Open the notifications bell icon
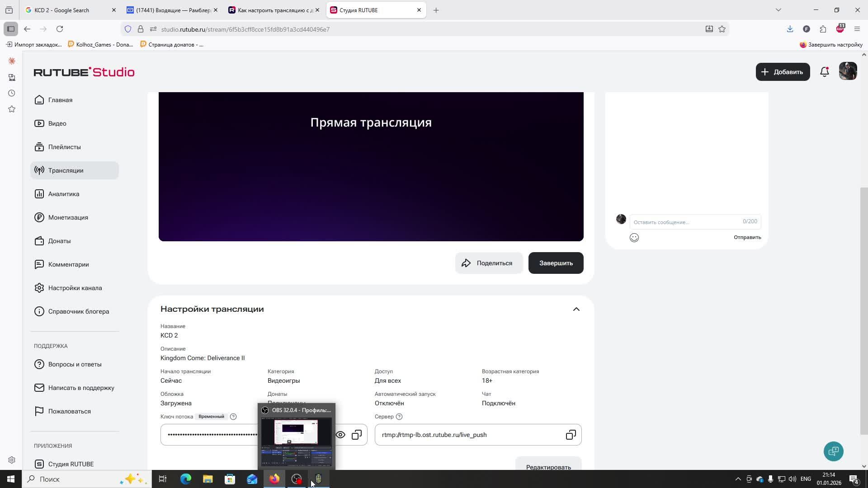The width and height of the screenshot is (868, 488). pos(824,72)
